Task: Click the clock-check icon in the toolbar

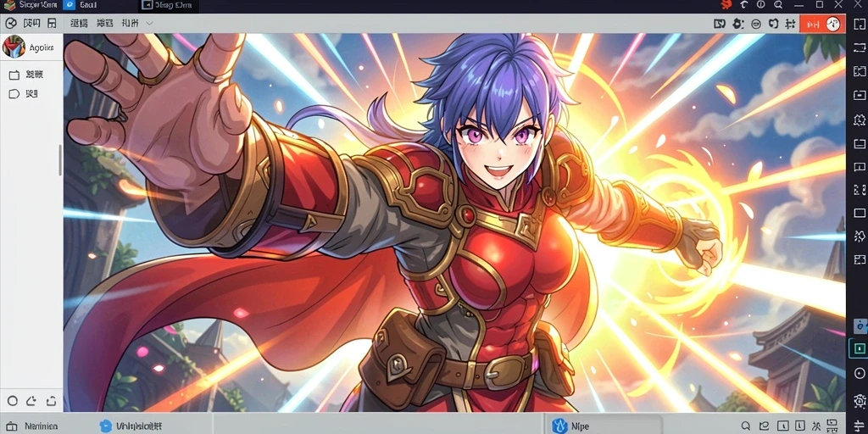Action: click(x=10, y=23)
